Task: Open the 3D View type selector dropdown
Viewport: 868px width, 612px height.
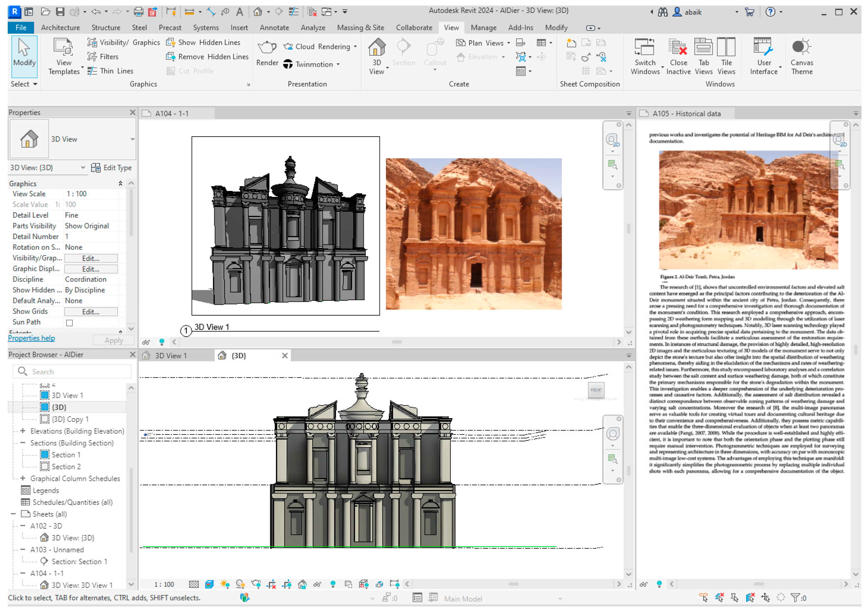Action: pyautogui.click(x=132, y=139)
